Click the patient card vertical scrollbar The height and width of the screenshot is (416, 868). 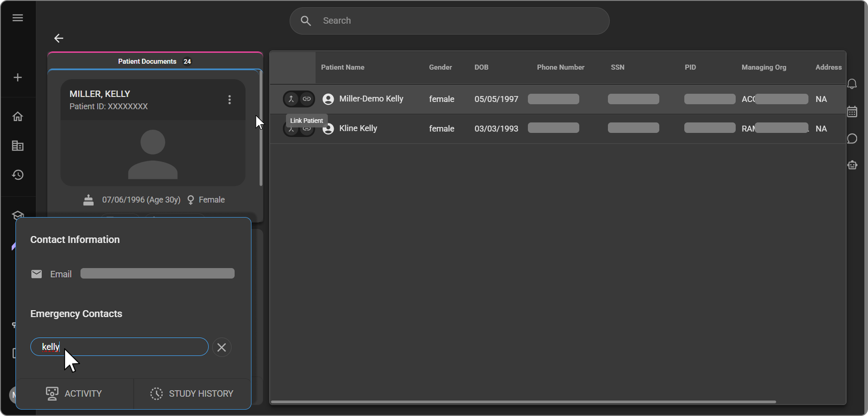pos(261,128)
